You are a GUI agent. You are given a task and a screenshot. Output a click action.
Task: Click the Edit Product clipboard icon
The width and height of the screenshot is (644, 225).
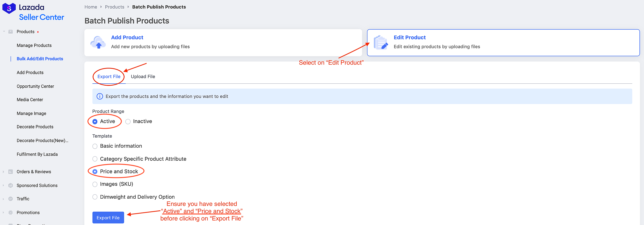tap(381, 42)
